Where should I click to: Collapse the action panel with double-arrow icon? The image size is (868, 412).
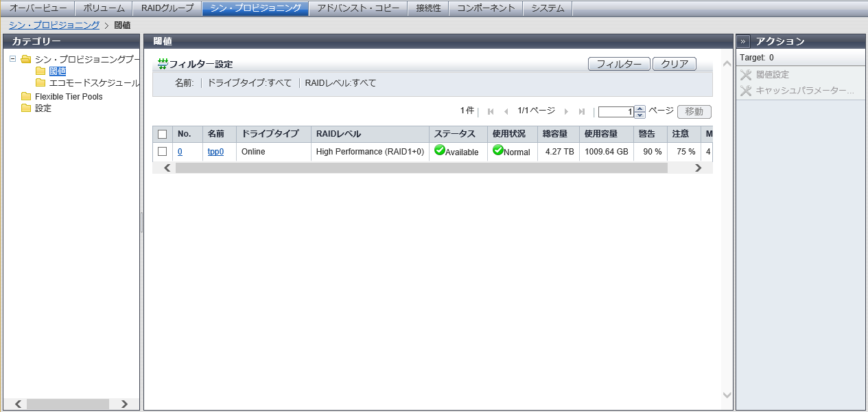[744, 41]
